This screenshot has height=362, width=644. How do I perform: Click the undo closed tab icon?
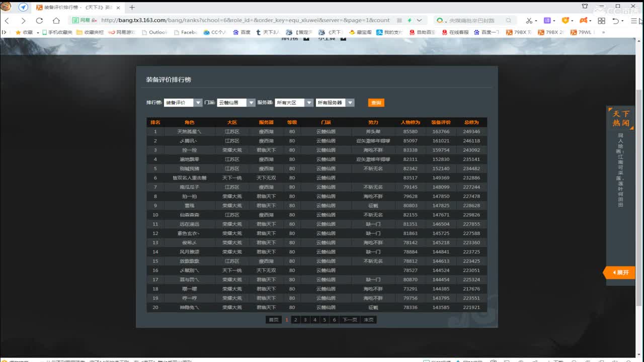[616, 21]
